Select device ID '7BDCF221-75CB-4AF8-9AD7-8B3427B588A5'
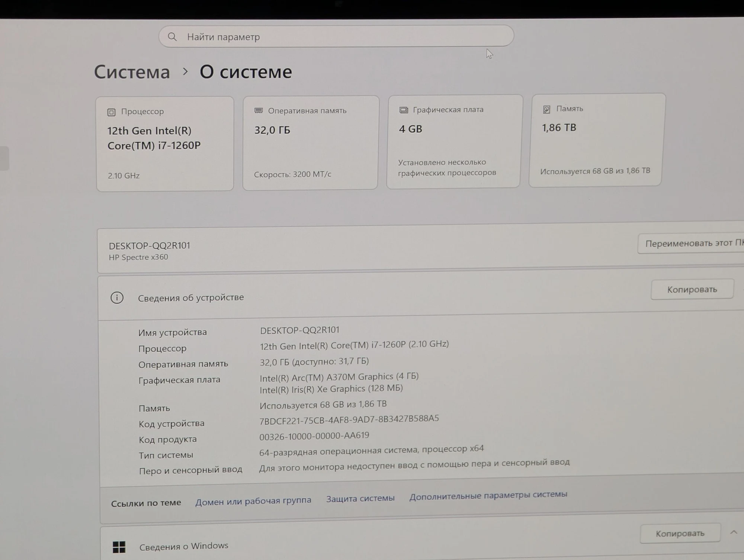 coord(349,420)
